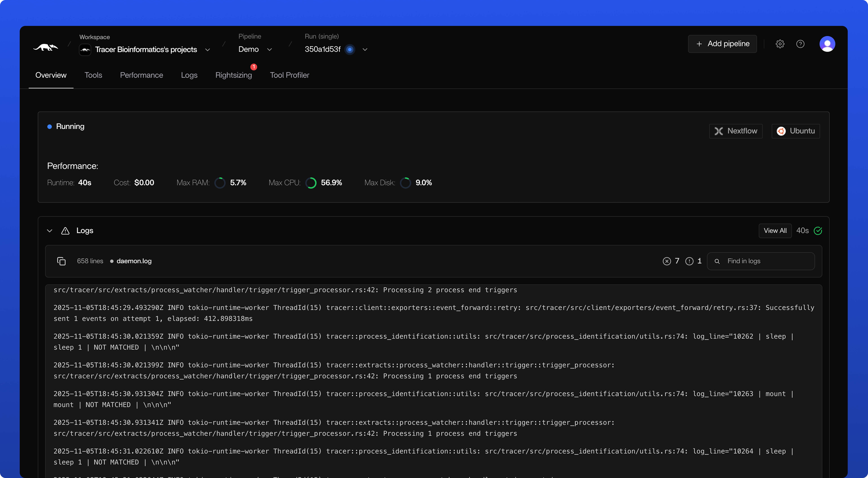Viewport: 868px width, 478px height.
Task: Click the blue run status indicator
Action: (x=350, y=50)
